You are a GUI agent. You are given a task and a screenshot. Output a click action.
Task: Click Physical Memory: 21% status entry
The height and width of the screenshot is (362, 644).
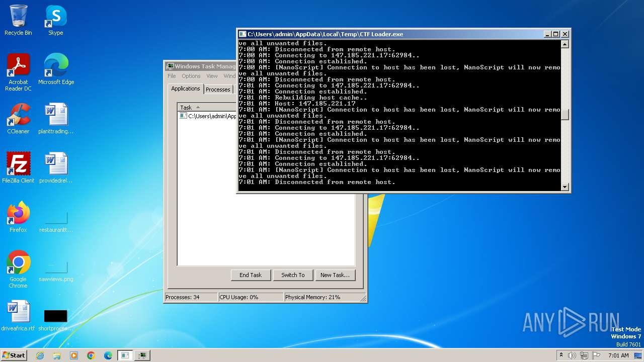(324, 297)
